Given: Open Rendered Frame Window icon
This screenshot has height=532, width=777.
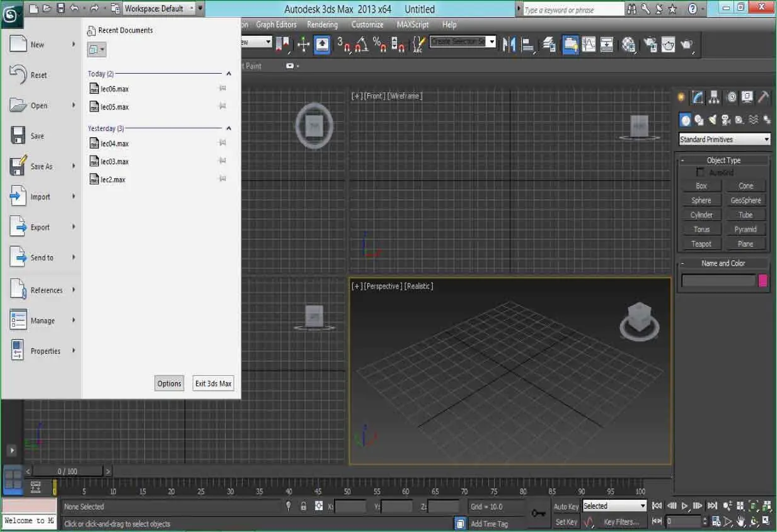Looking at the screenshot, I should (x=668, y=44).
